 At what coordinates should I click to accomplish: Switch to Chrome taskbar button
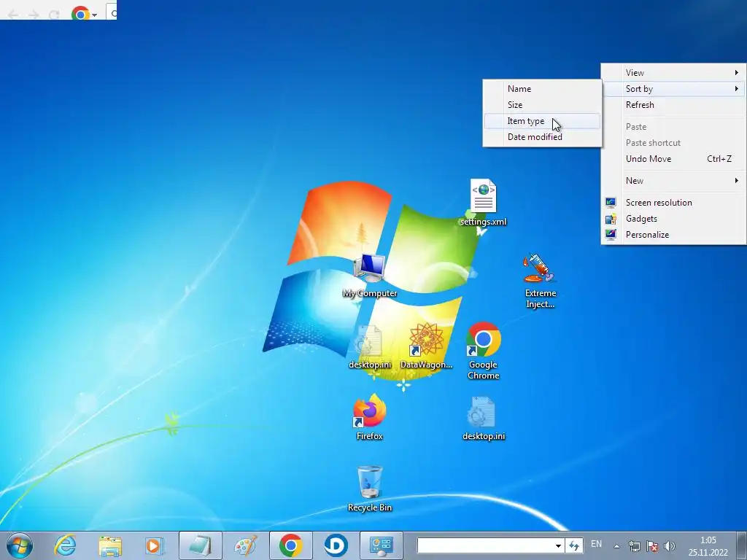290,545
